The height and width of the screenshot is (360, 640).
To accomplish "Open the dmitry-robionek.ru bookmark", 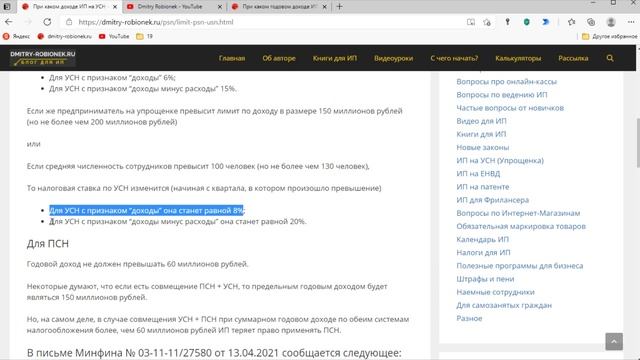I will point(64,36).
